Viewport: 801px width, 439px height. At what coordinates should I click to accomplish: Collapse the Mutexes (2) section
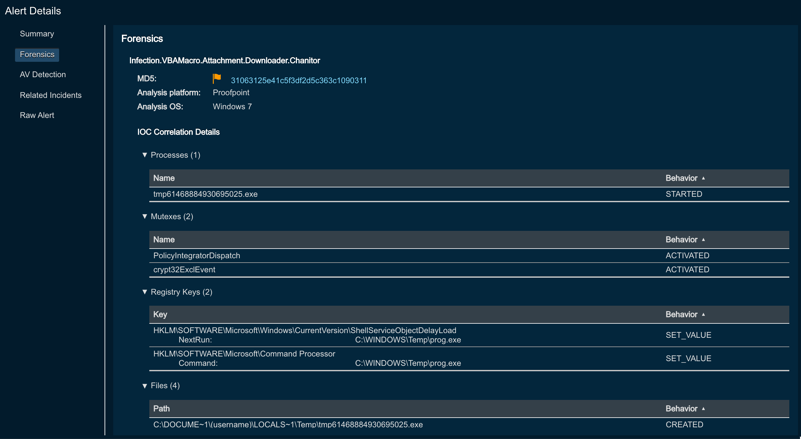145,217
